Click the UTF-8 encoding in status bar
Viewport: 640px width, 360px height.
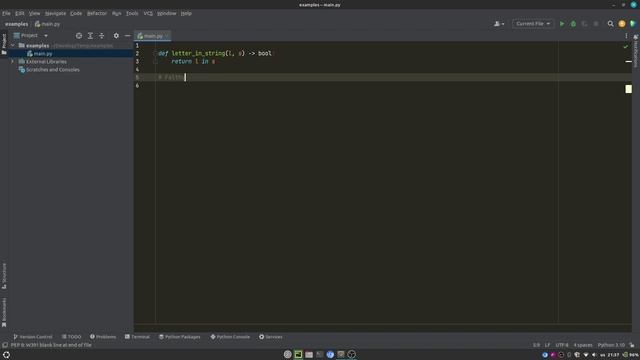pos(562,345)
